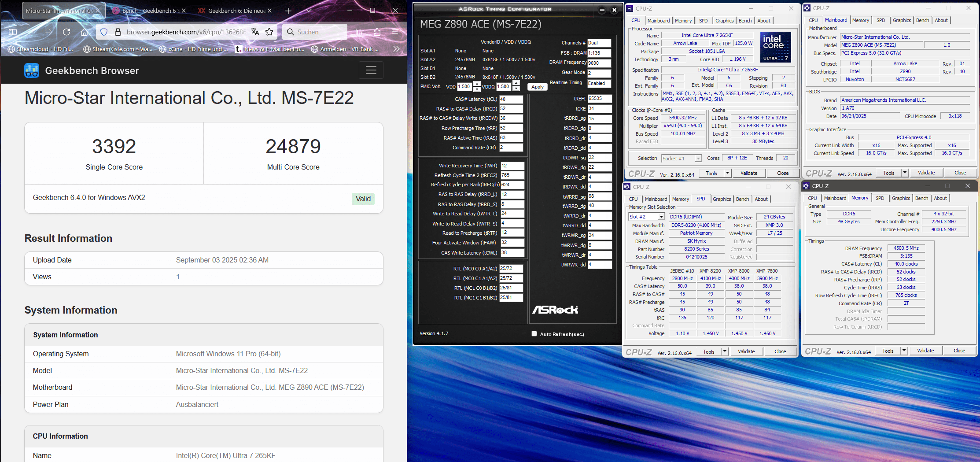Click the CAS# Latency (tCL) value field
Image resolution: width=980 pixels, height=462 pixels.
coord(511,100)
